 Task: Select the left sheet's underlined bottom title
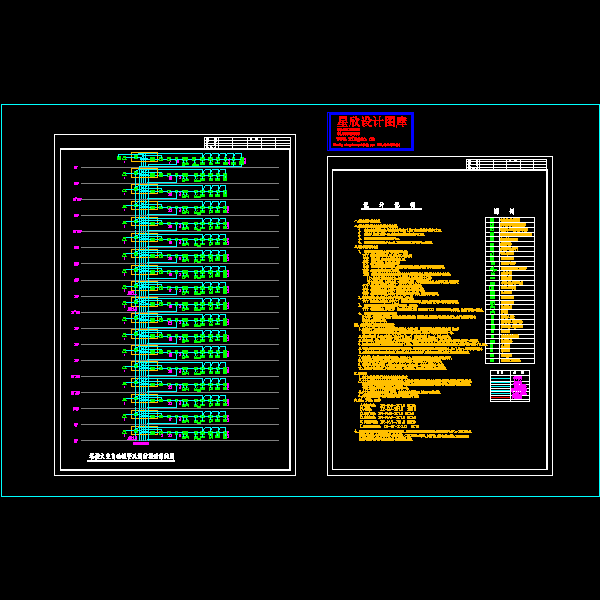tap(131, 456)
